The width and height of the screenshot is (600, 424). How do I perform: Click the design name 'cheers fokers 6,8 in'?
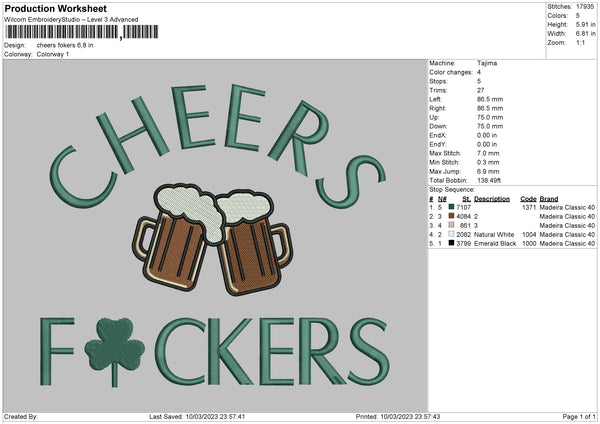65,45
